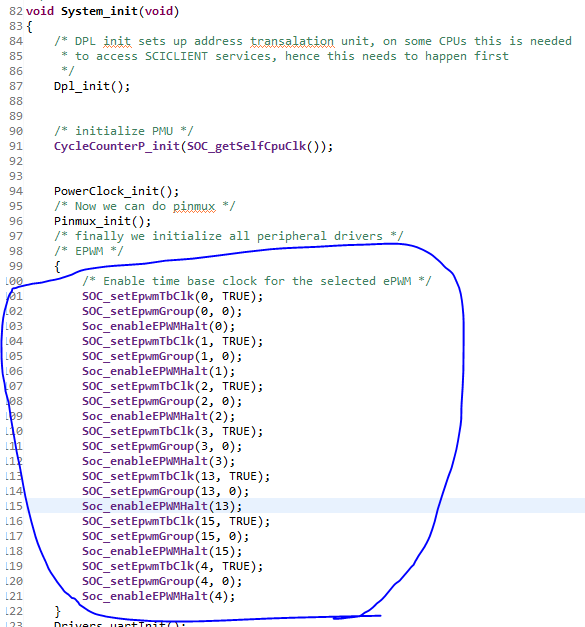Click 'Enable time base clock' comment line
The image size is (585, 627).
[x=257, y=281]
